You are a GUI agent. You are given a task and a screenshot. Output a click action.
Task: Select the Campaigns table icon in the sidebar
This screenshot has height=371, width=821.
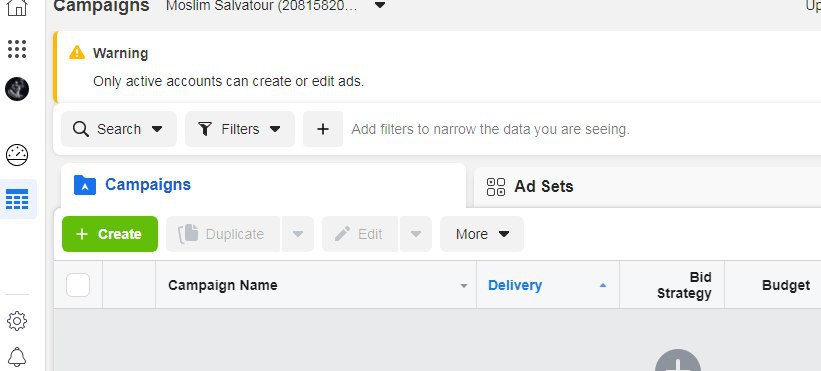17,199
